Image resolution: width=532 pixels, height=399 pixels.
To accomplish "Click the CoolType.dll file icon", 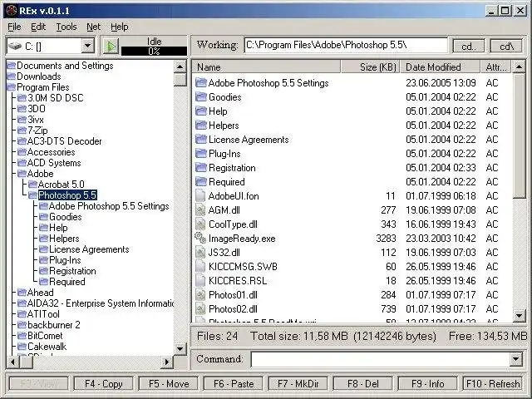I will point(200,224).
